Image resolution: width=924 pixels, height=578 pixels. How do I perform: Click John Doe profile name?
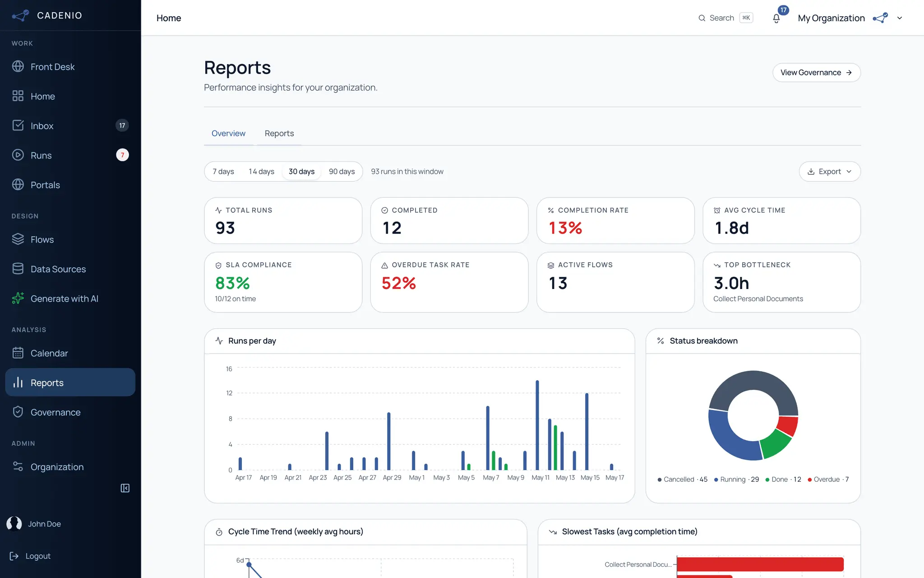coord(44,524)
